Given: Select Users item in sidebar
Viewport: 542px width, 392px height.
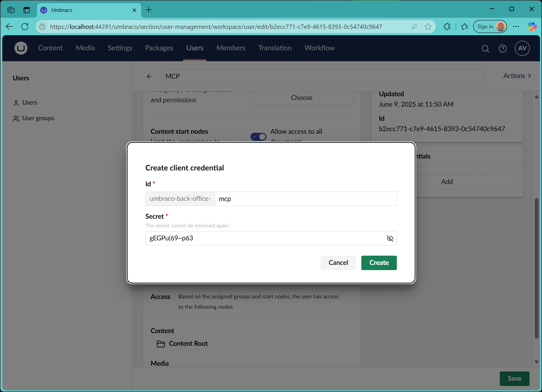Looking at the screenshot, I should [29, 103].
